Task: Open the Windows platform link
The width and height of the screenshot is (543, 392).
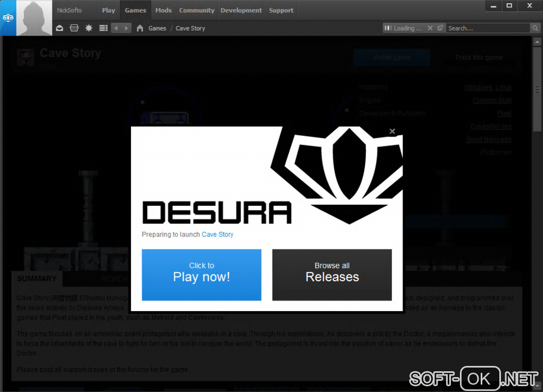Action: point(478,87)
